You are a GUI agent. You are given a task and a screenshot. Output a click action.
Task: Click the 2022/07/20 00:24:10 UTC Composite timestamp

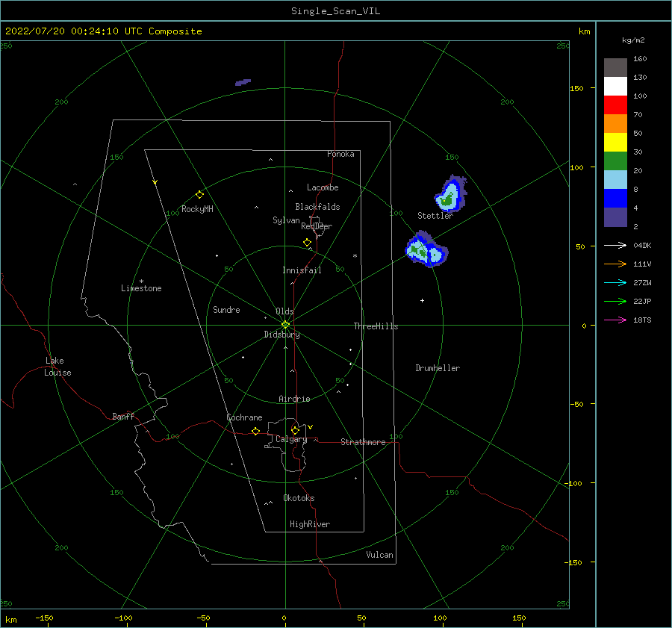click(x=103, y=31)
